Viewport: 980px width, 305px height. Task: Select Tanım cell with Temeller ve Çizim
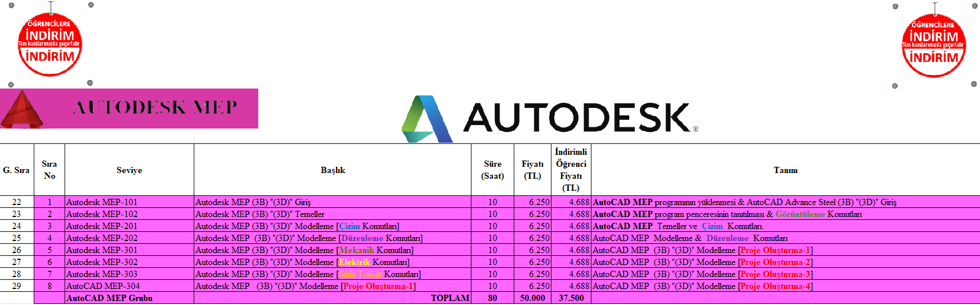[x=786, y=226]
